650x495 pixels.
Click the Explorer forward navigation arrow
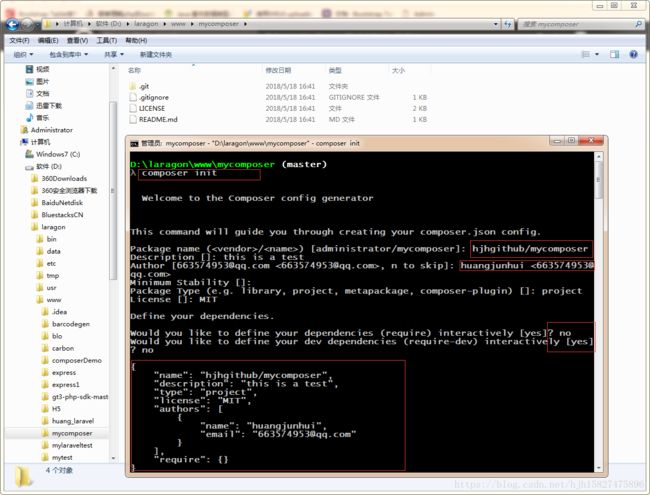tap(27, 25)
